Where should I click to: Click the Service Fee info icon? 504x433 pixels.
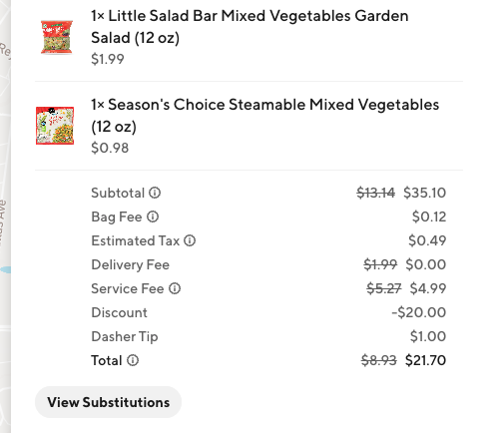point(175,288)
